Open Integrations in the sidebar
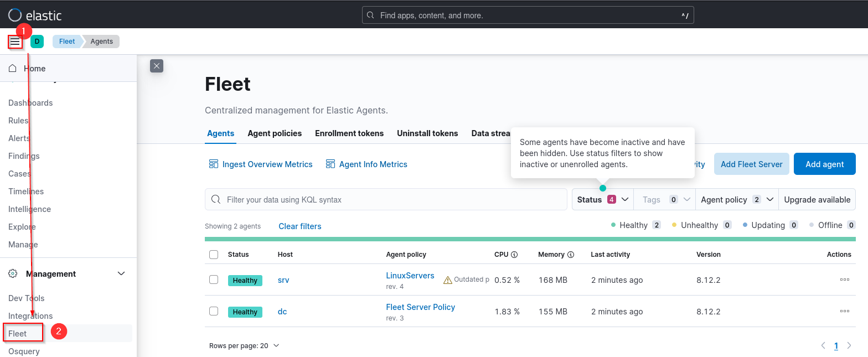868x357 pixels. 30,316
